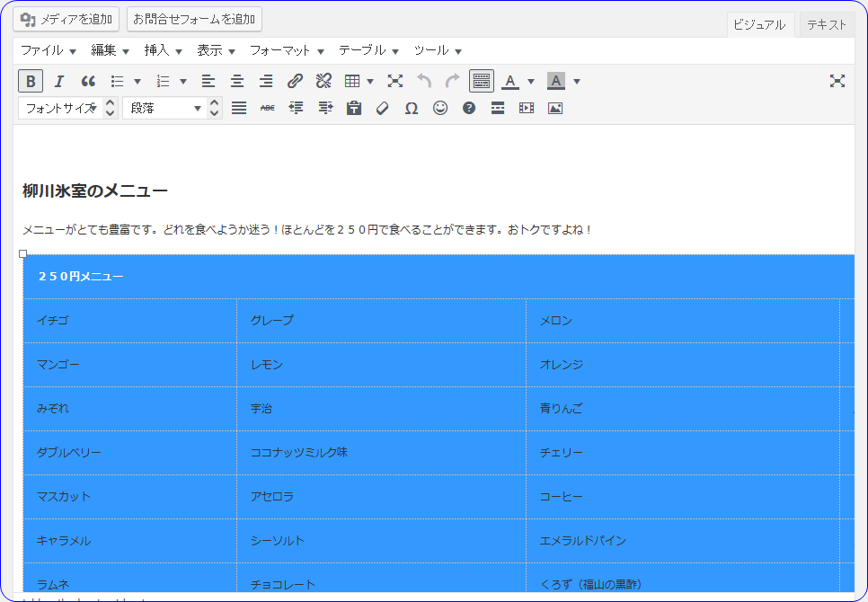
Task: Justify the text alignment
Action: pos(239,108)
